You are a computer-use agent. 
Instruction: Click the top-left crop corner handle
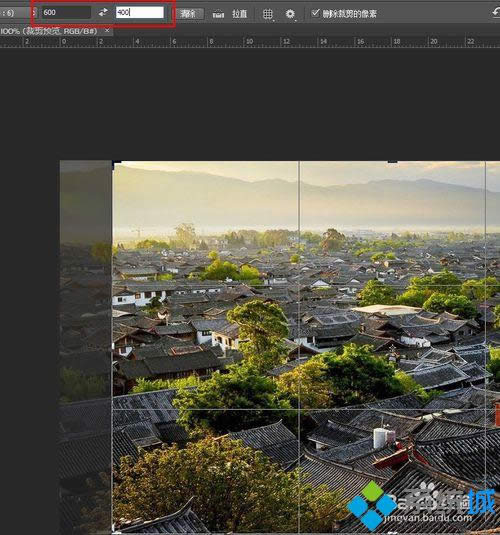(116, 162)
